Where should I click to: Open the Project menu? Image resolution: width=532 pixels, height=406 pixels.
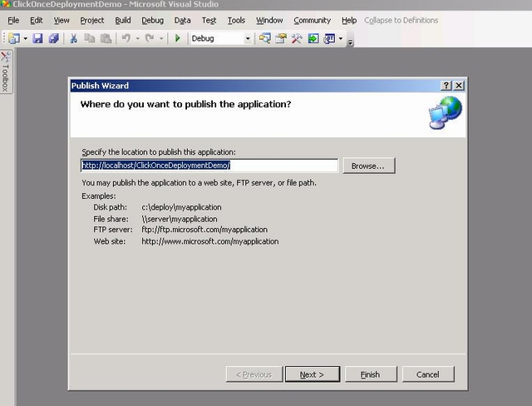[x=92, y=20]
